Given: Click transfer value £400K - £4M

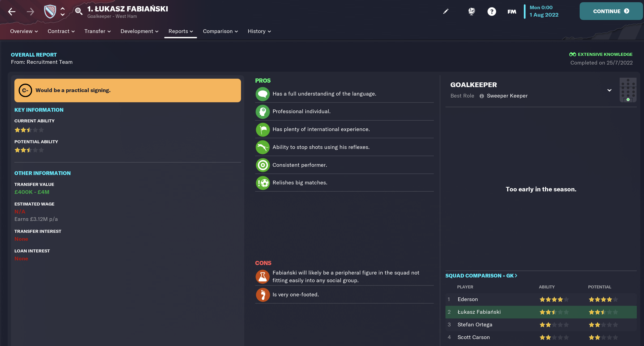Looking at the screenshot, I should pos(32,192).
